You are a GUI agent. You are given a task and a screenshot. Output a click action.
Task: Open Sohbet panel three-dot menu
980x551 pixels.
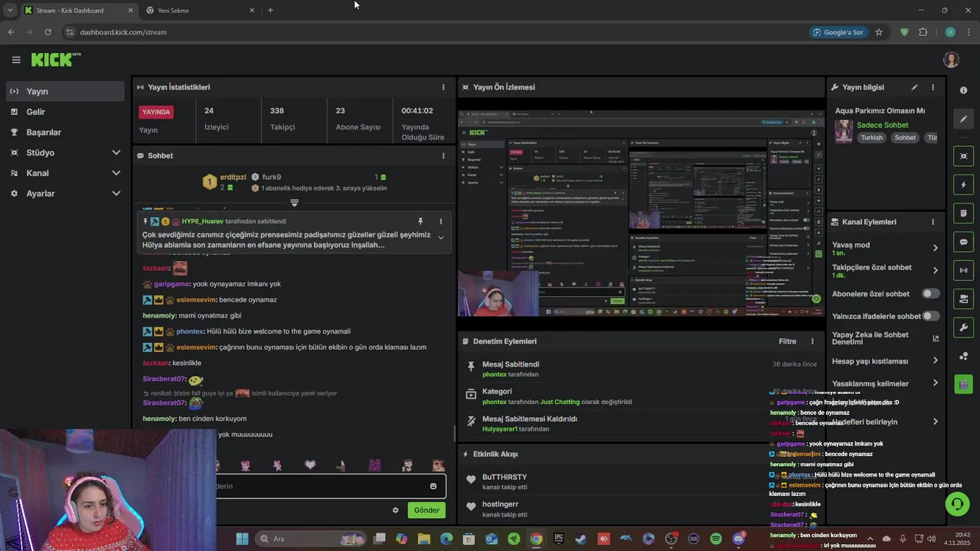[443, 155]
